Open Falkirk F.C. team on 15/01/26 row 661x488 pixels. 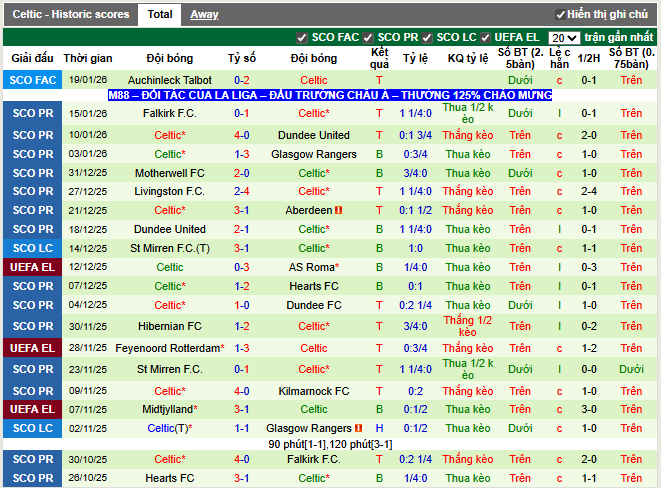pos(170,113)
